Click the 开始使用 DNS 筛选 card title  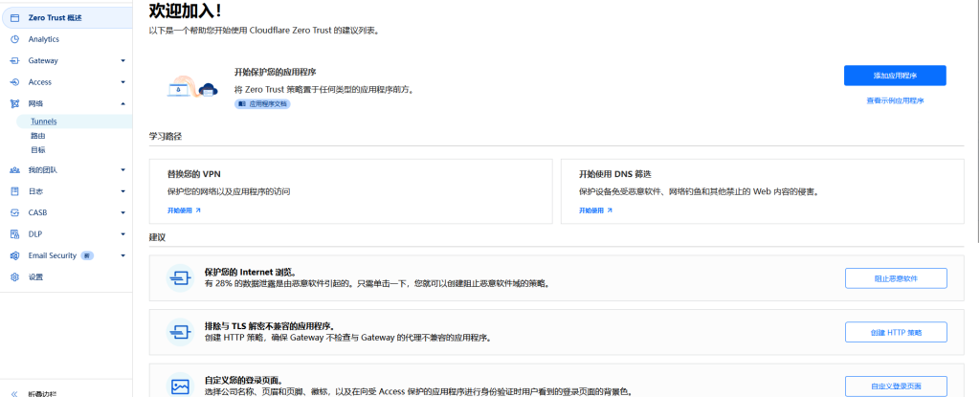point(615,174)
